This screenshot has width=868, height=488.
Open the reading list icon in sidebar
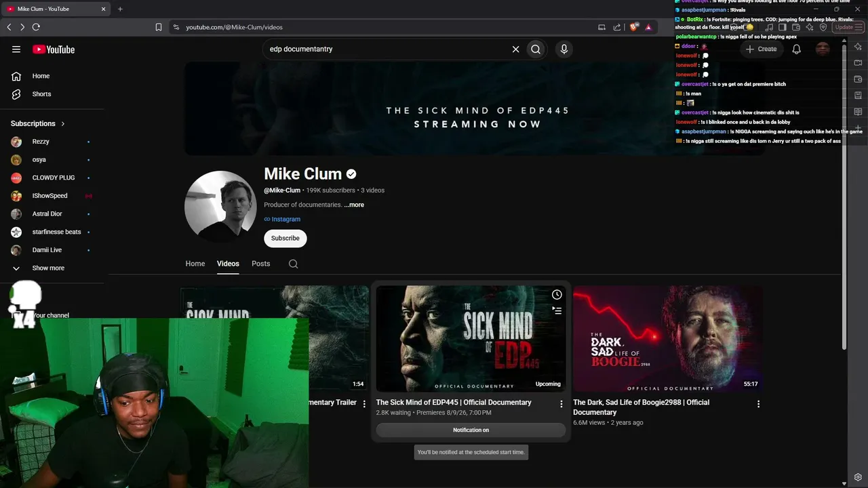(x=858, y=112)
